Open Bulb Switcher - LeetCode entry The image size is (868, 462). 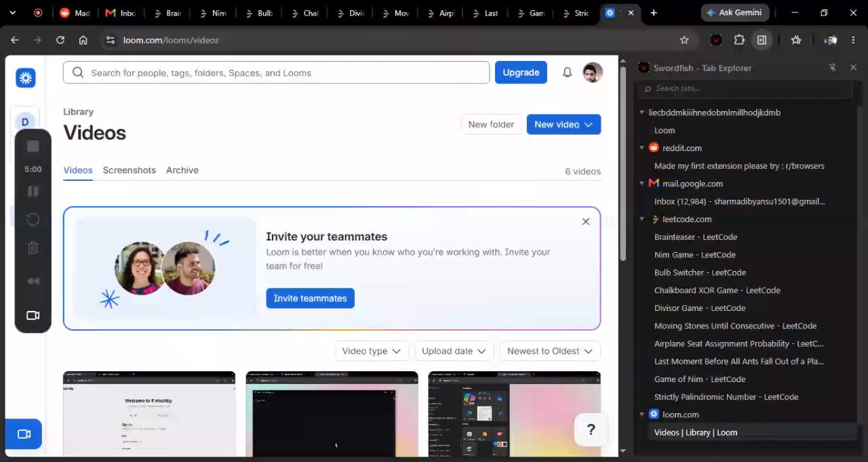tap(700, 272)
